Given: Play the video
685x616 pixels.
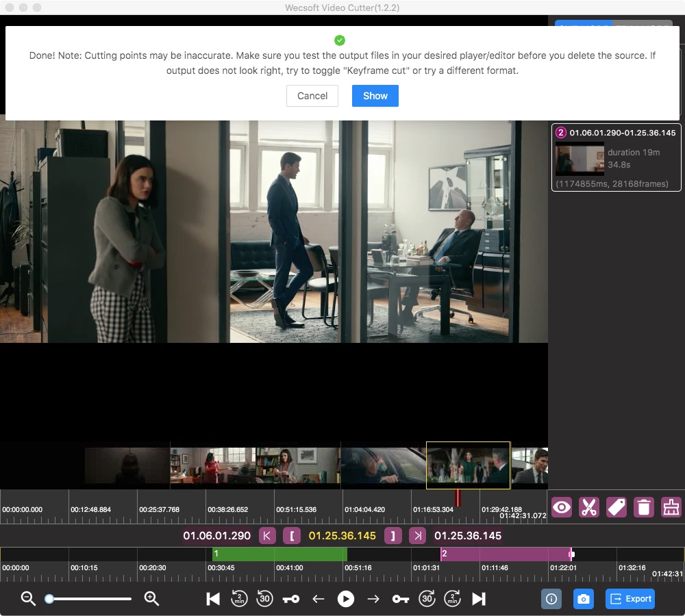Looking at the screenshot, I should tap(345, 598).
